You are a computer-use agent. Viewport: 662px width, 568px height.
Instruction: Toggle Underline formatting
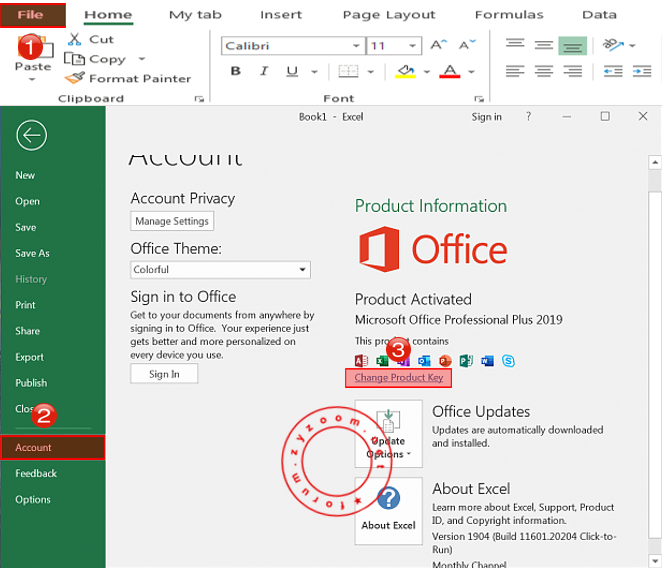click(x=292, y=71)
